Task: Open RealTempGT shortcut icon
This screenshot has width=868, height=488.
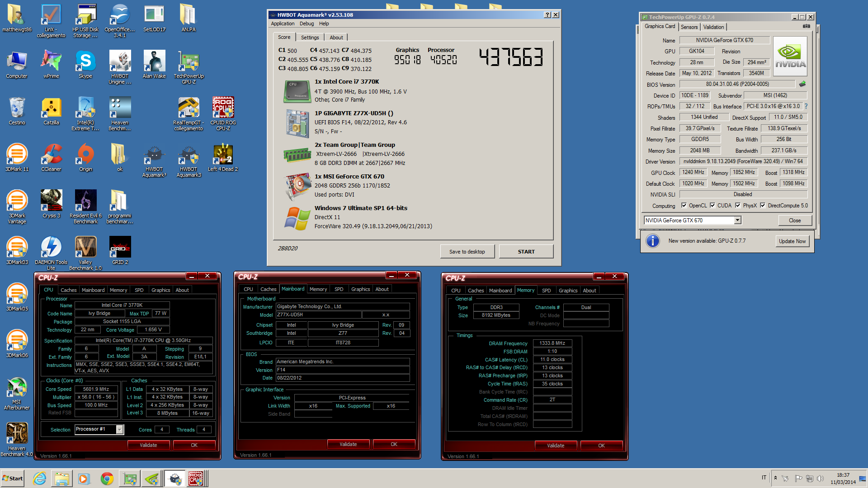Action: [x=189, y=113]
